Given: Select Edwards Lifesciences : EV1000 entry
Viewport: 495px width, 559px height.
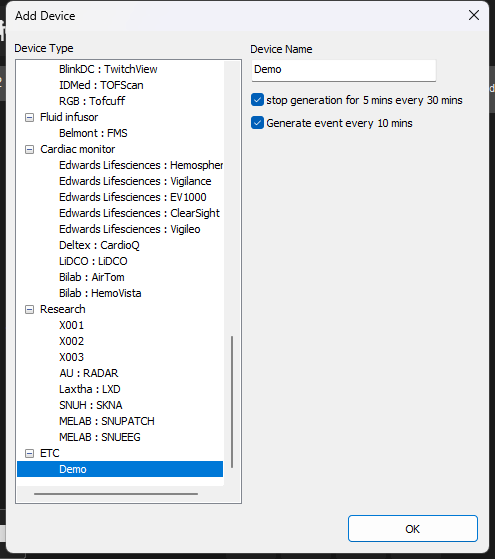Looking at the screenshot, I should pos(133,197).
